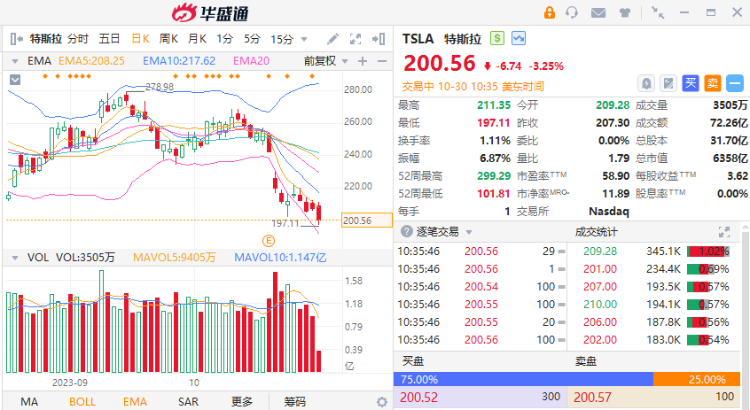Click the EMA10:217.62 label
Viewport: 750px width, 410px height.
(x=179, y=61)
